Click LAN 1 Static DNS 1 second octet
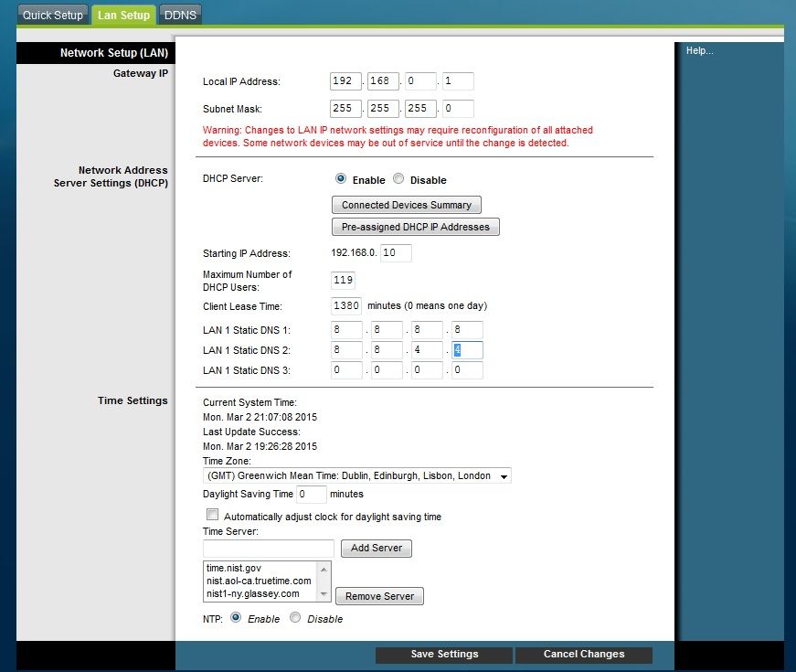 coord(387,330)
